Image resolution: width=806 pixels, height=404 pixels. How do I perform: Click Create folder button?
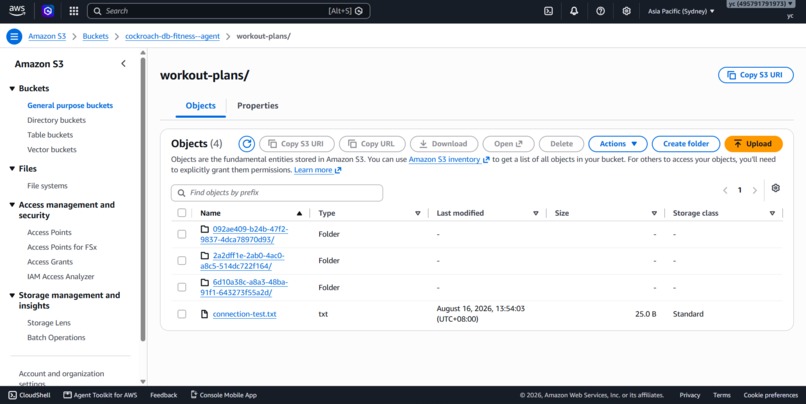[x=686, y=144]
